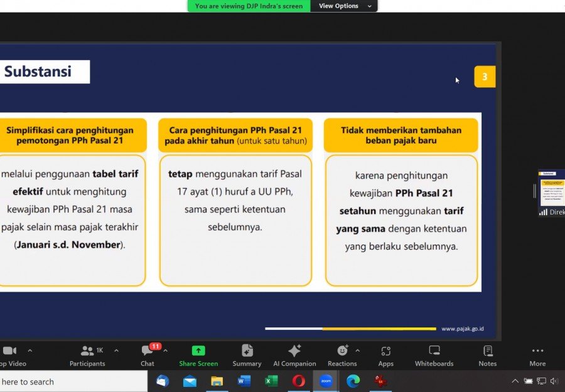Click the Windows taskbar search box
565x392 pixels.
click(x=69, y=381)
